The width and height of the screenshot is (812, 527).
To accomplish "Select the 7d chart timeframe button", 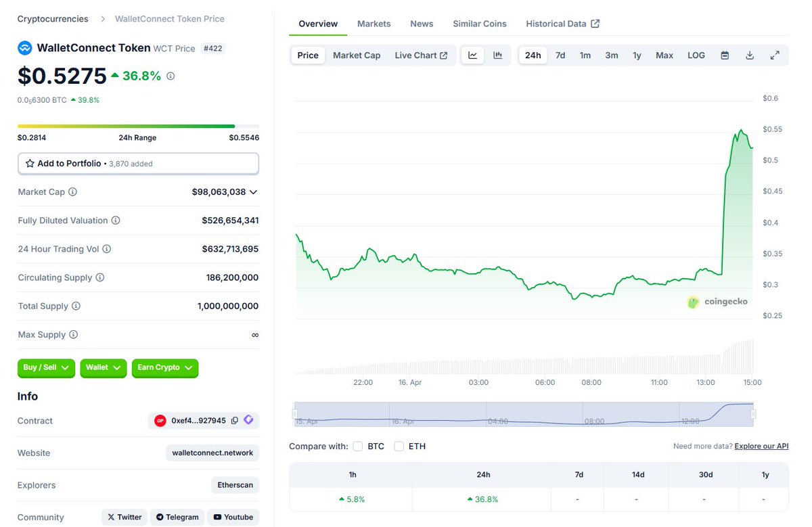I will click(x=560, y=55).
